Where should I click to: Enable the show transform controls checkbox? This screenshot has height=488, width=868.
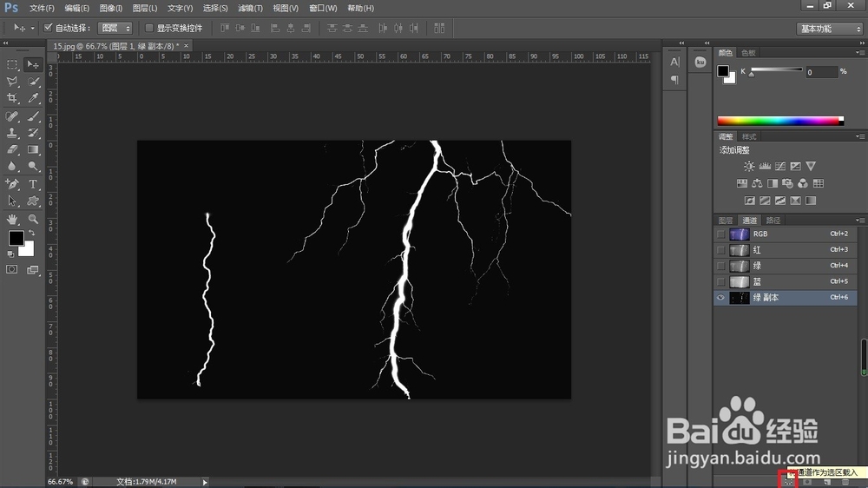click(149, 28)
